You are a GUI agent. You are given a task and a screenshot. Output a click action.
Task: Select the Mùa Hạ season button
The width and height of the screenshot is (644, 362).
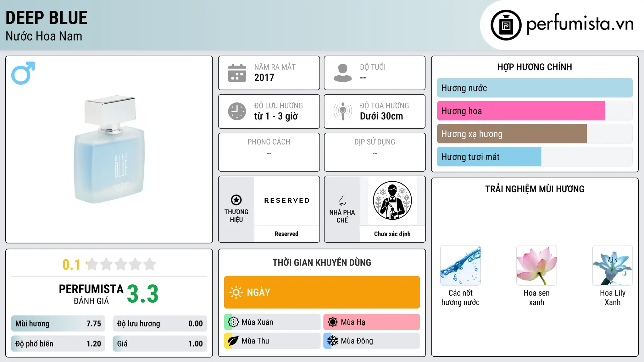(372, 322)
